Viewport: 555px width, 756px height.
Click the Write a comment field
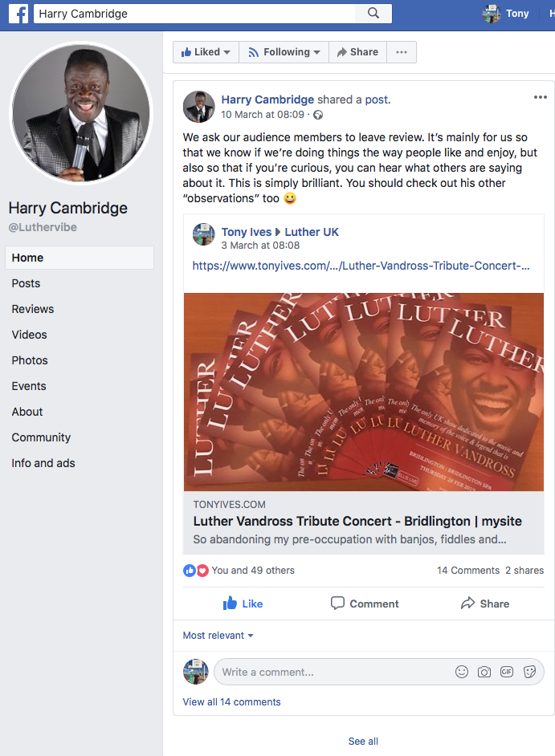tap(329, 672)
